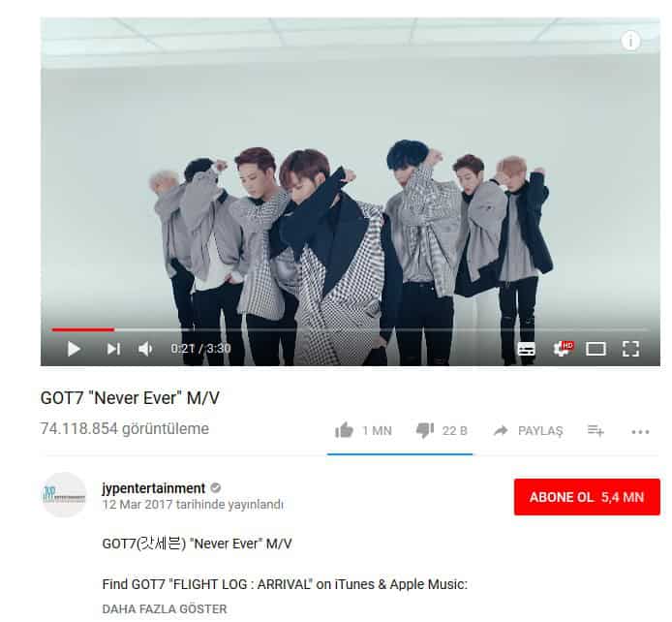Toggle subtitles with the captions icon
Viewport: 672px width, 622px height.
tap(526, 349)
